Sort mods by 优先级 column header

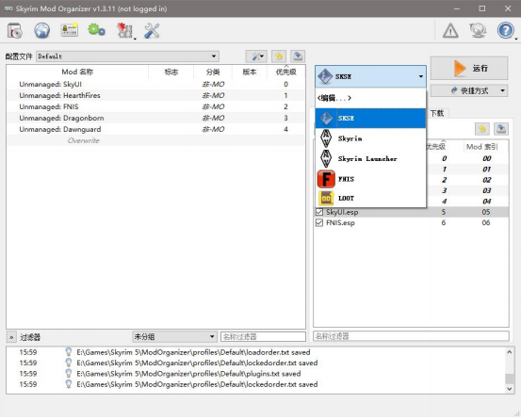pyautogui.click(x=285, y=72)
